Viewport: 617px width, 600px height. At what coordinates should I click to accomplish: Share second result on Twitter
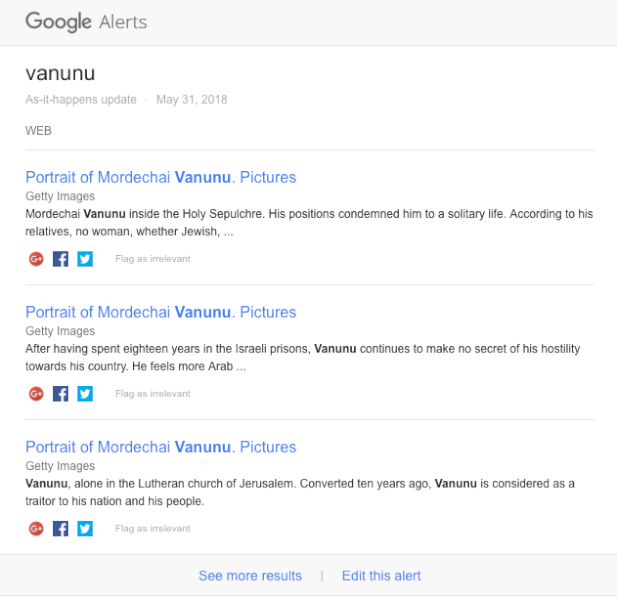click(85, 394)
